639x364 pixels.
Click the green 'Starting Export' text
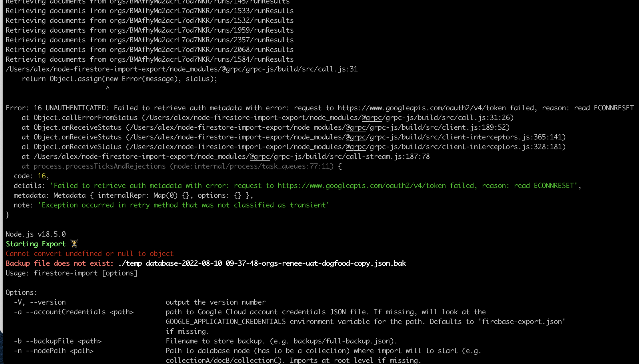(x=36, y=244)
